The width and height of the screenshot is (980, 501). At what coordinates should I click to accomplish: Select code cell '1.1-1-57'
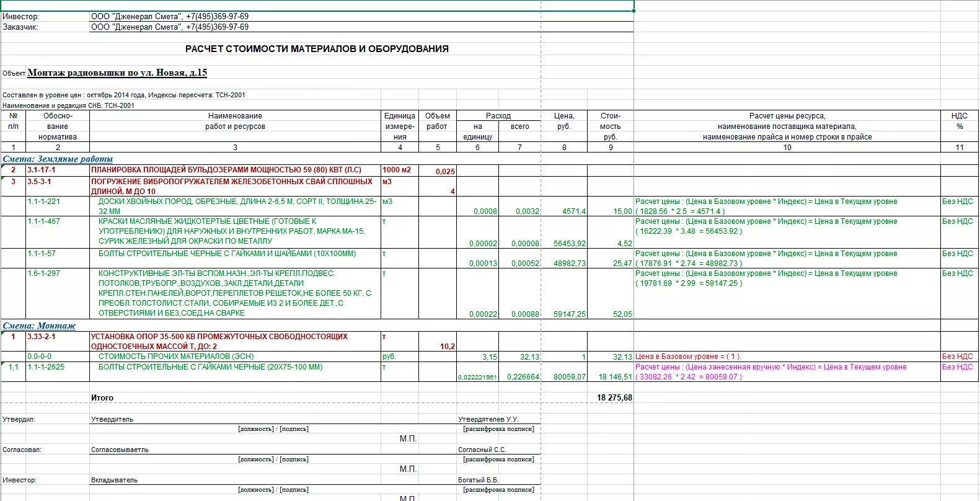point(58,258)
